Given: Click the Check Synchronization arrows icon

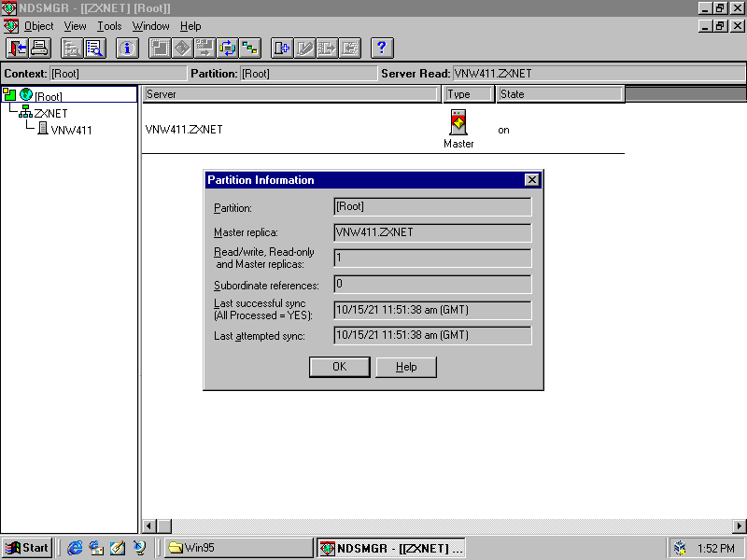Looking at the screenshot, I should coord(227,49).
